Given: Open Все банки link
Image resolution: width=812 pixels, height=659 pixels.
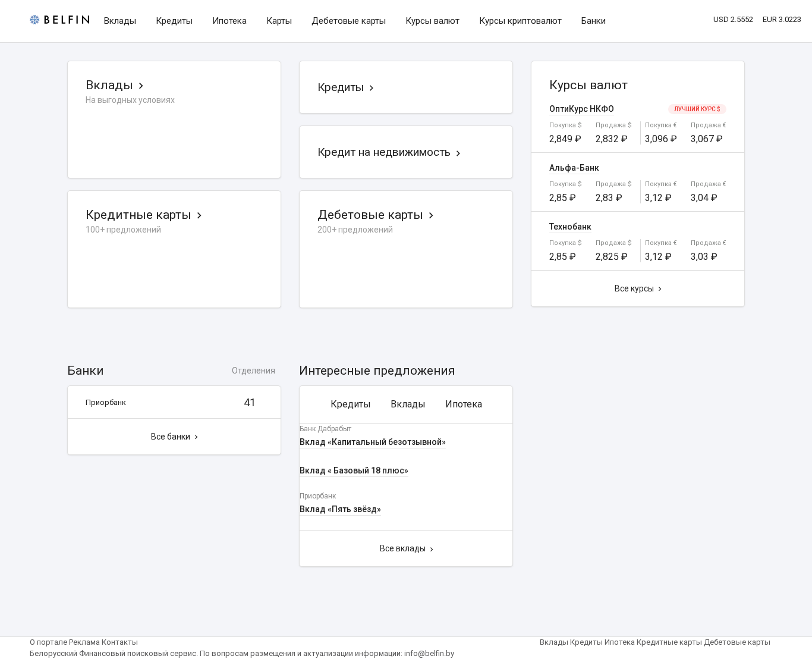Looking at the screenshot, I should 171,437.
